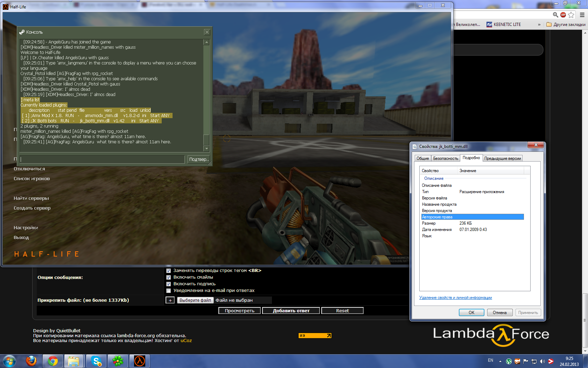Viewport: 588px width, 368px height.
Task: Select the Версия файла property row
Action: tap(472, 198)
